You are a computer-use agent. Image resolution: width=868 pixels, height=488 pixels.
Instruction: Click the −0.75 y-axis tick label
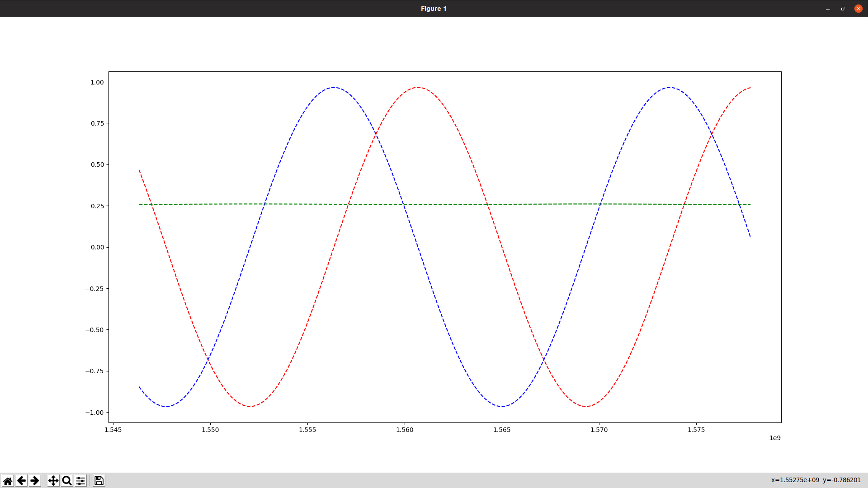(x=94, y=371)
